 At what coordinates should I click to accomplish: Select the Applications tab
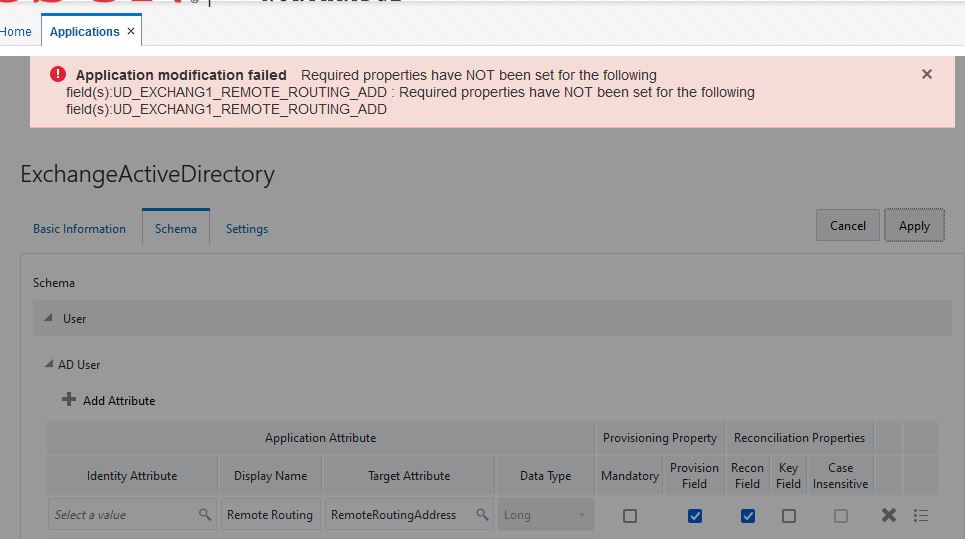(84, 31)
